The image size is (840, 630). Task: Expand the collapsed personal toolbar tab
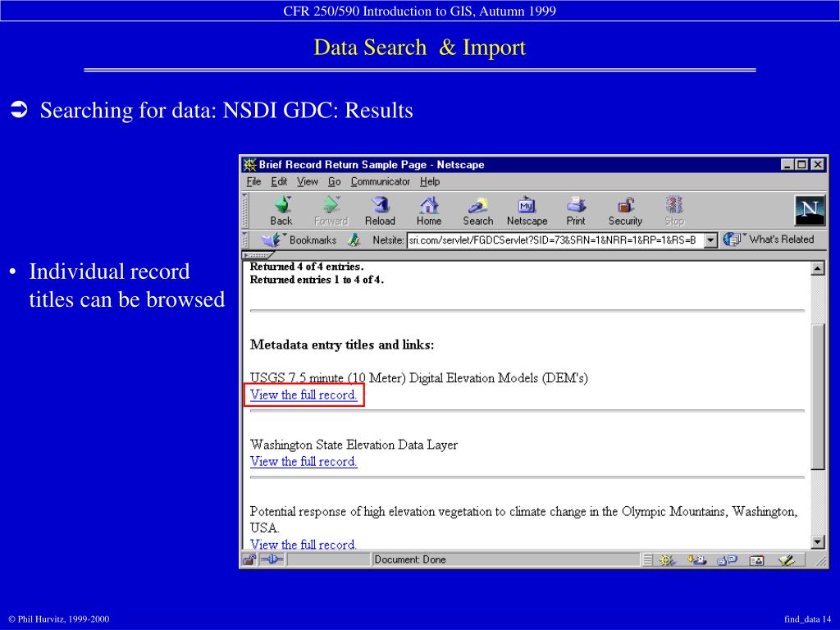258,255
